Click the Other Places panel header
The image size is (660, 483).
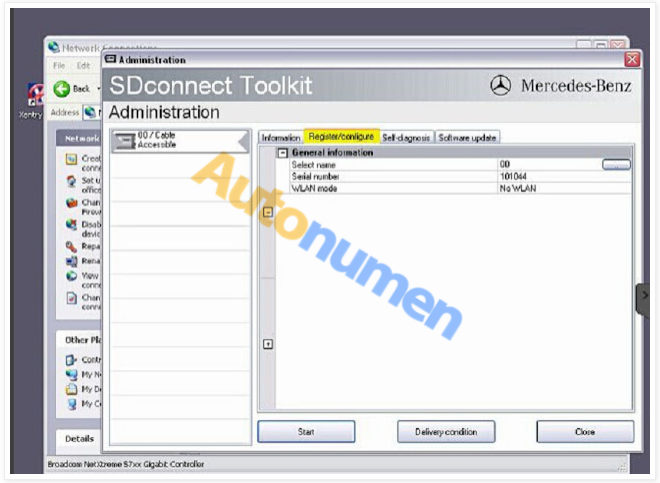[80, 340]
